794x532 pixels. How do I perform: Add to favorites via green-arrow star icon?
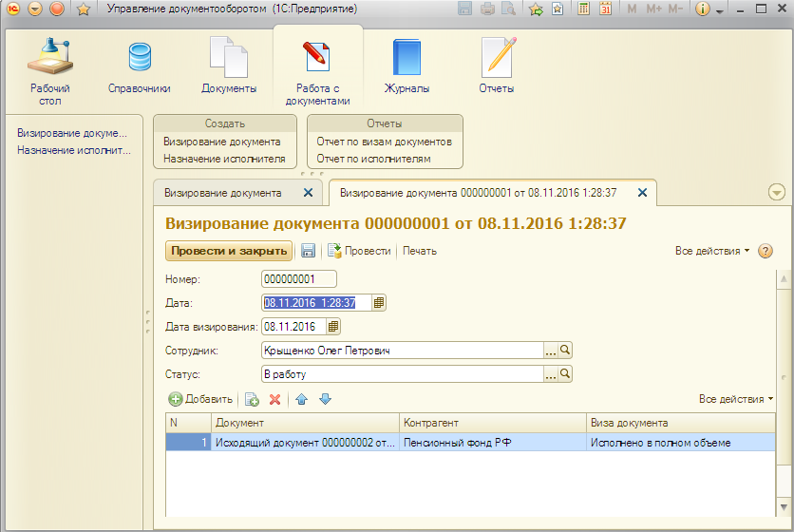536,9
